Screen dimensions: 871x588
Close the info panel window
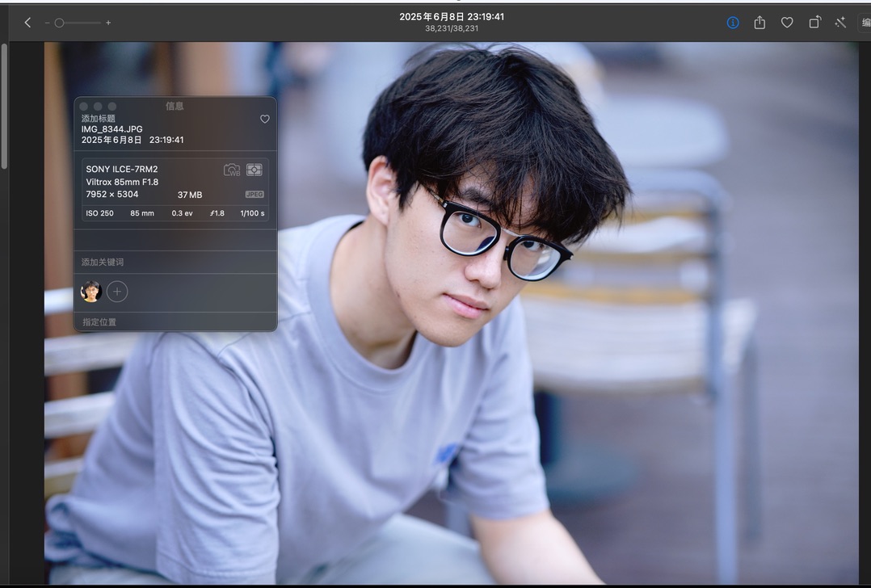[84, 106]
